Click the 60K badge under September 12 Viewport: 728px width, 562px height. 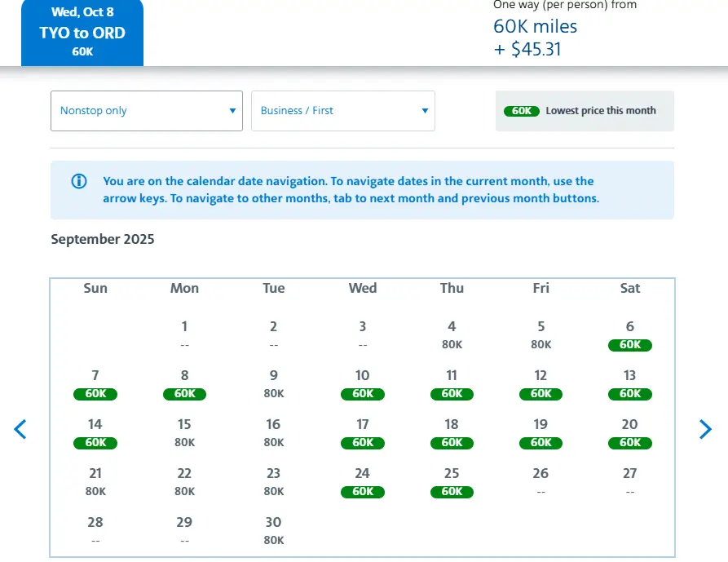[540, 394]
